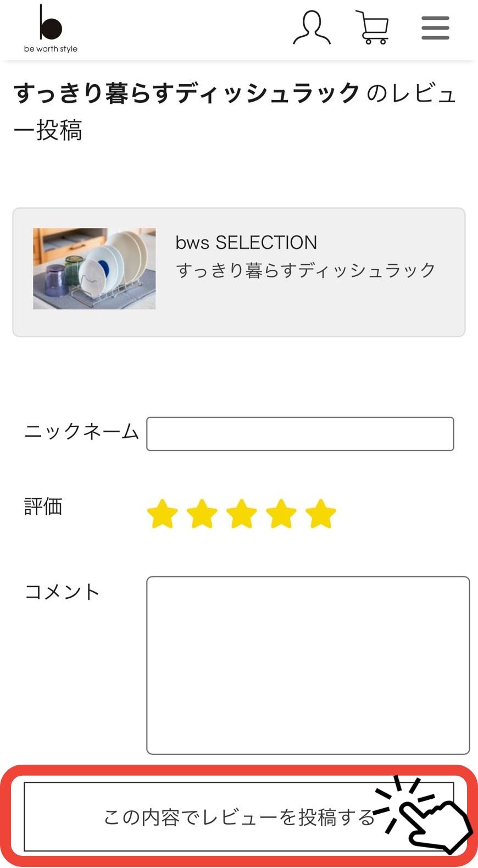The image size is (478, 868).
Task: Open the shopping cart
Action: point(374,27)
